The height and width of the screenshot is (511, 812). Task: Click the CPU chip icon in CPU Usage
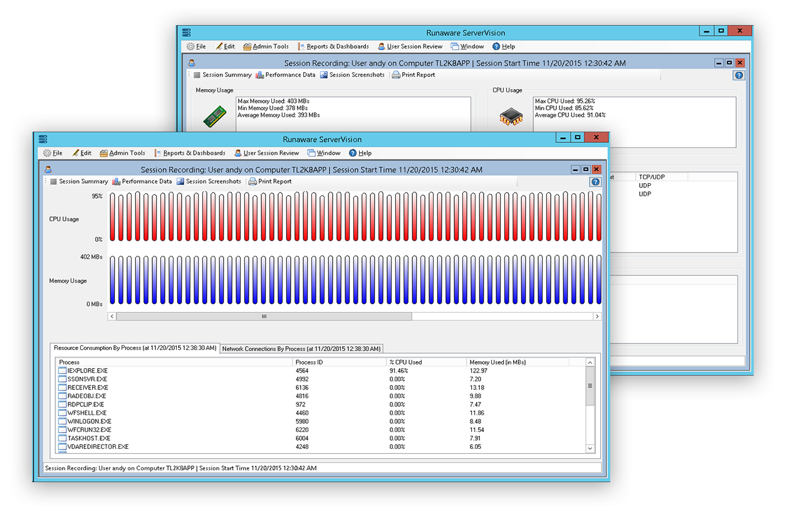[511, 117]
